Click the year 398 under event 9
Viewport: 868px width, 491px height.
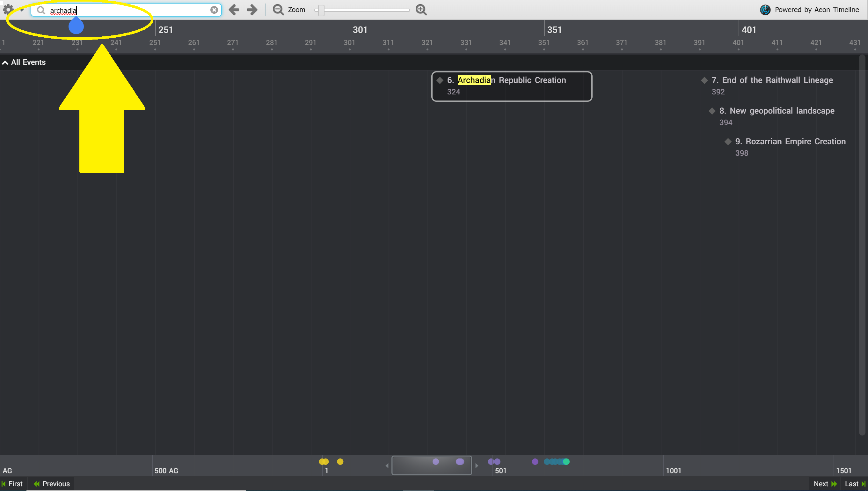[x=742, y=153]
